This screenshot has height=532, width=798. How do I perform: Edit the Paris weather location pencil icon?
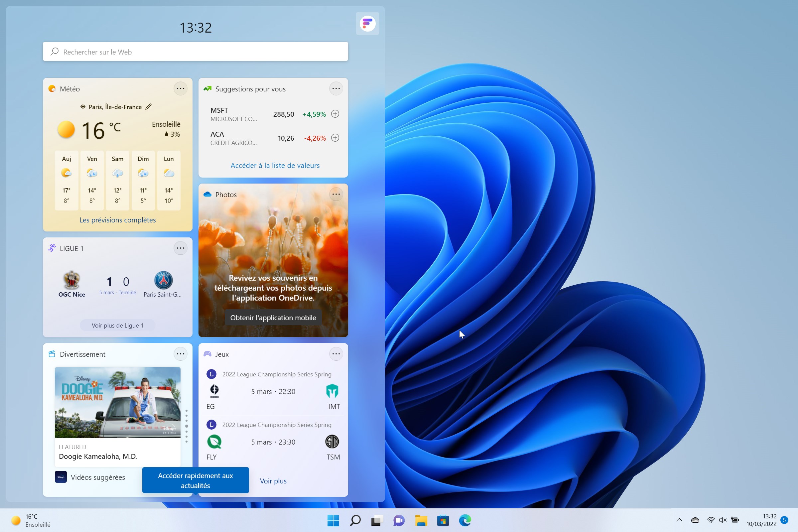[x=148, y=107]
